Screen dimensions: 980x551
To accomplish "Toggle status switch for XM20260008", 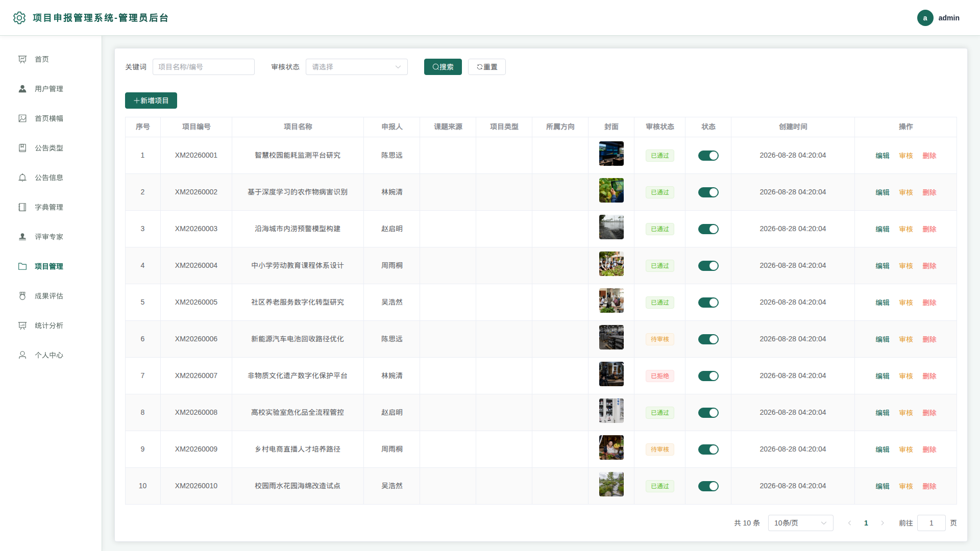I will [x=708, y=413].
